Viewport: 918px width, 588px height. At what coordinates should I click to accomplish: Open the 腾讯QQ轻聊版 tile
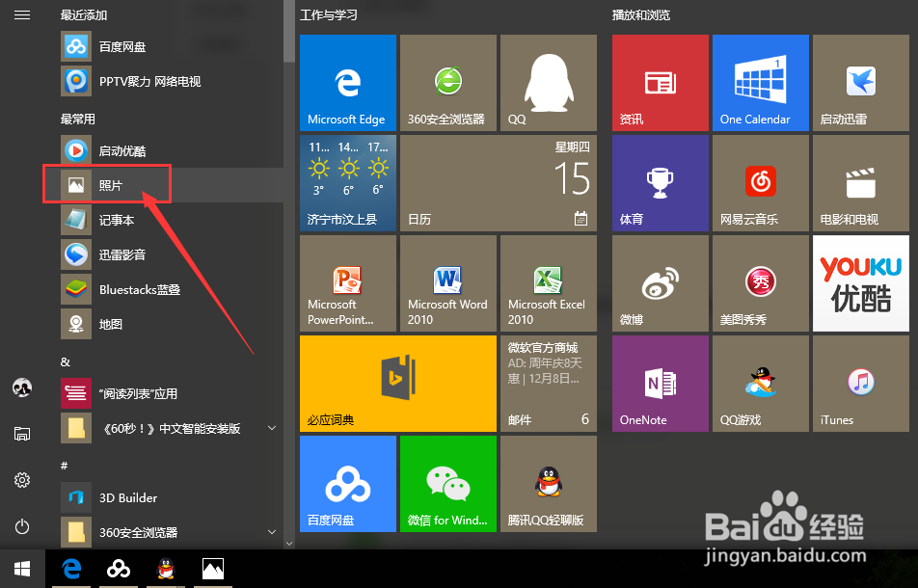549,484
